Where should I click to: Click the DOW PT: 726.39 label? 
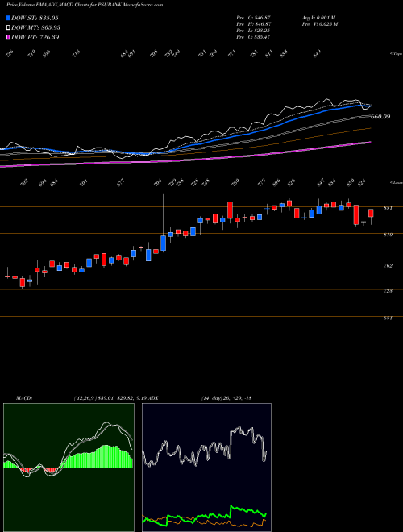(x=35, y=37)
